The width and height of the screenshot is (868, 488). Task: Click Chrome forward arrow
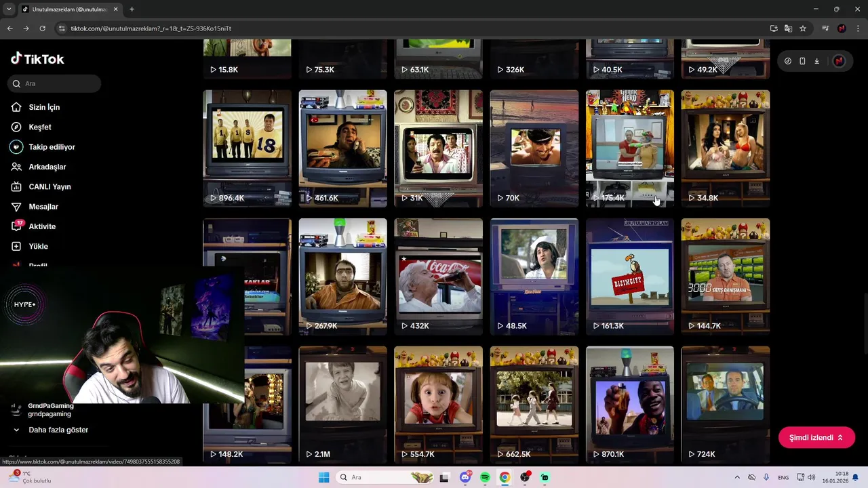[26, 28]
